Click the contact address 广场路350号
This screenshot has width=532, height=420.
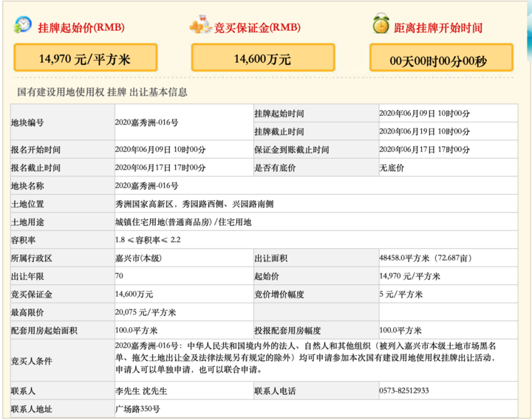pyautogui.click(x=137, y=409)
